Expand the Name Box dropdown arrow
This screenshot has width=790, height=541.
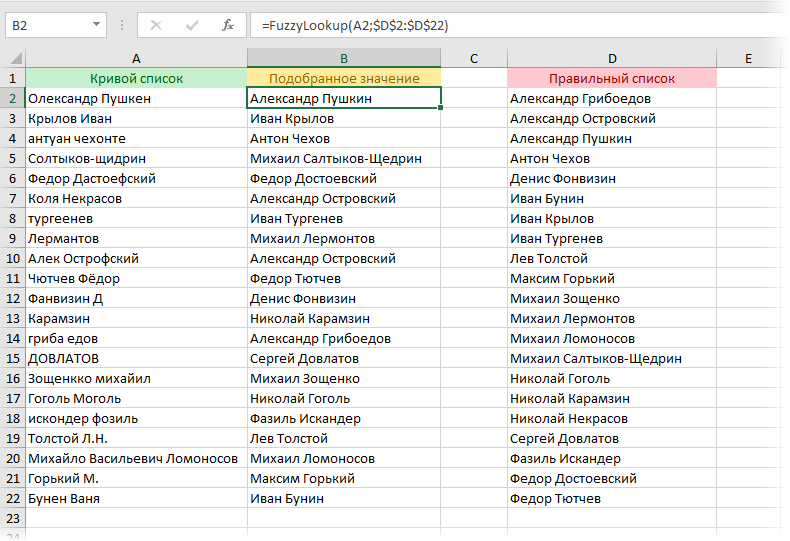coord(96,25)
